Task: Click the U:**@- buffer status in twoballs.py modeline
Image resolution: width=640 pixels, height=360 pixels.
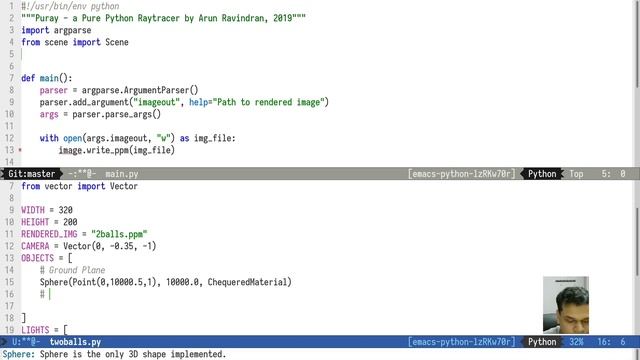Action: tap(26, 342)
